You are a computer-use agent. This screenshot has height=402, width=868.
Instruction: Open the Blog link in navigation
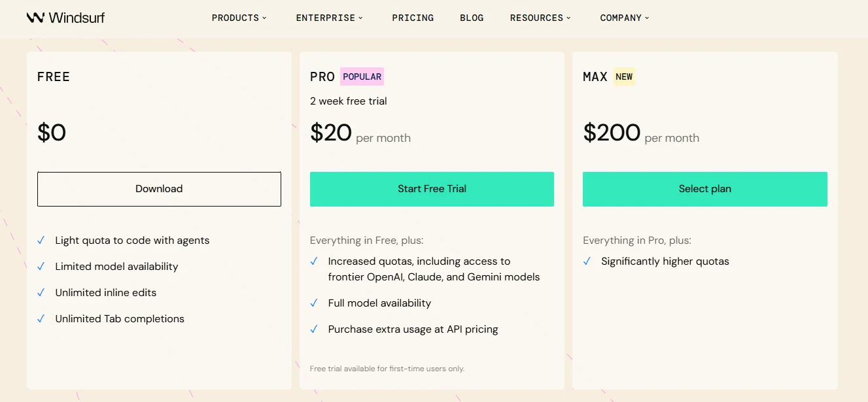point(472,18)
